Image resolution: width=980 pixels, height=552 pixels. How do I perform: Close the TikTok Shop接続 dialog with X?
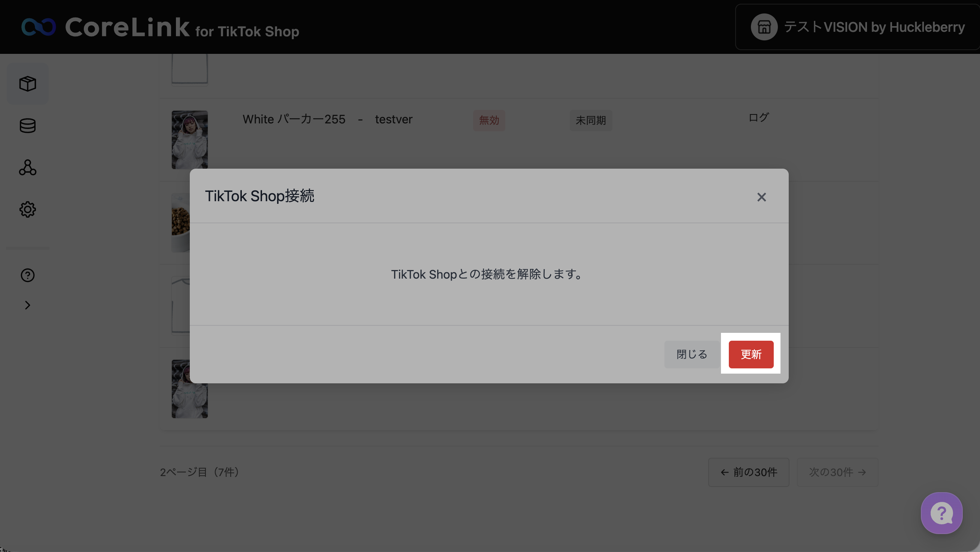(x=761, y=197)
